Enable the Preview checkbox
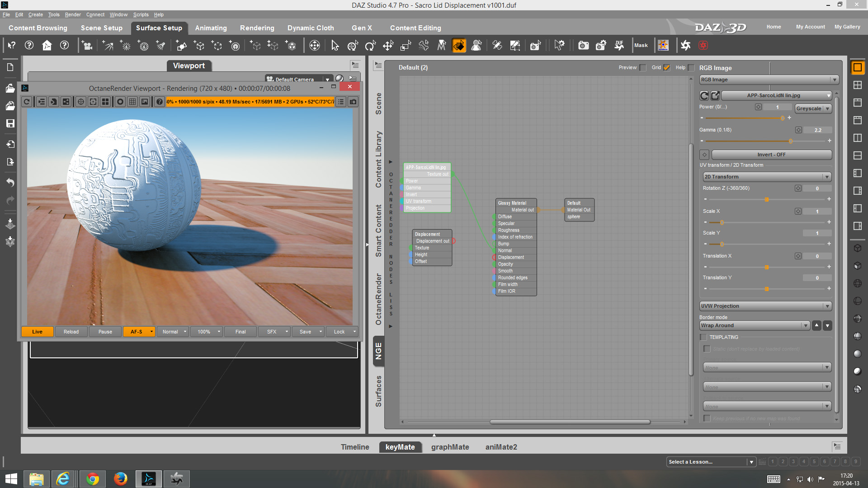Viewport: 868px width, 488px height. pyautogui.click(x=643, y=68)
